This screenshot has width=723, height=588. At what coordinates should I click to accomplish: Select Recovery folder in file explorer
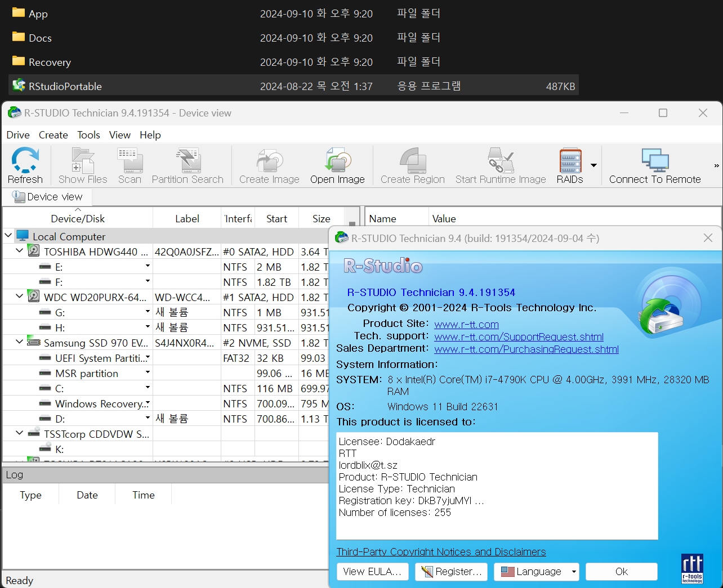click(293, 62)
